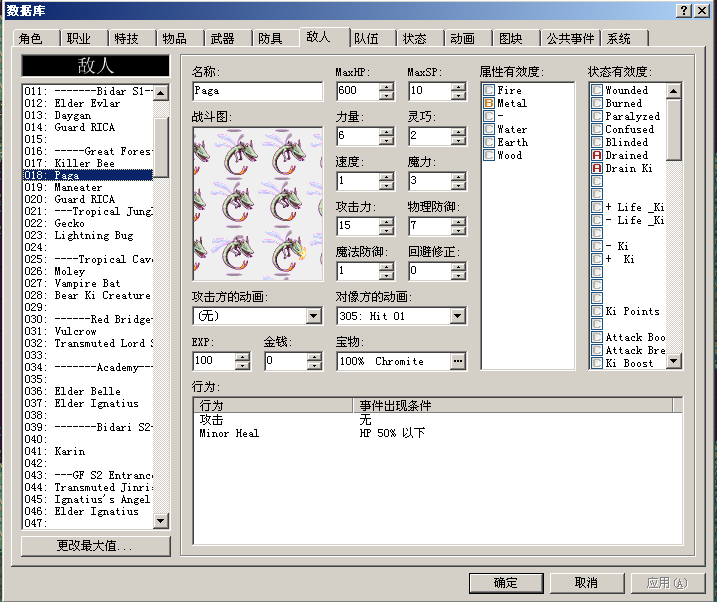Open the 队伍 tab

(x=372, y=38)
